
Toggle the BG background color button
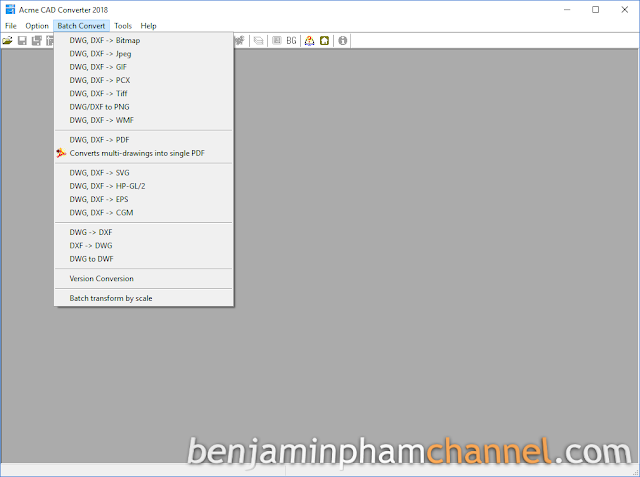click(x=291, y=40)
